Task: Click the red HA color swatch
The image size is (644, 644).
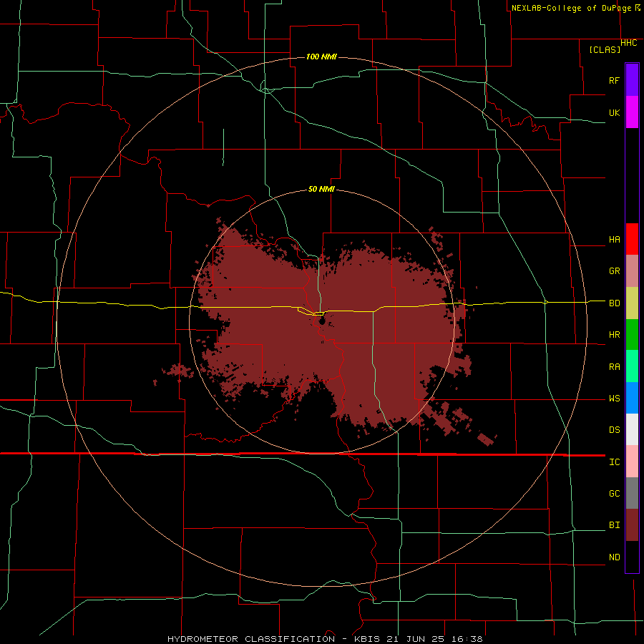Action: [x=632, y=239]
